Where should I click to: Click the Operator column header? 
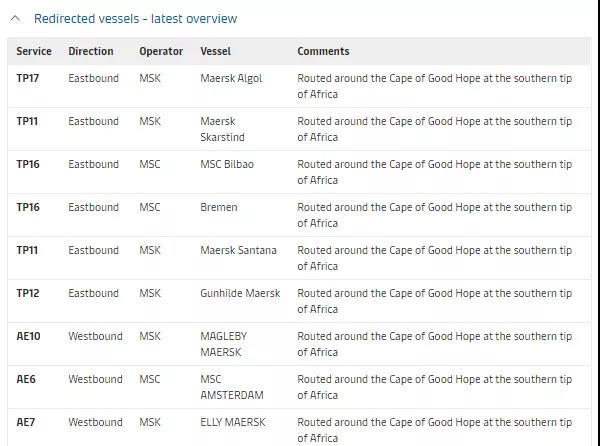tap(161, 51)
